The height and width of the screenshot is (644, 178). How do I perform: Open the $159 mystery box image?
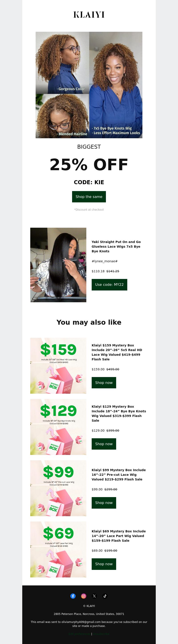pyautogui.click(x=58, y=365)
